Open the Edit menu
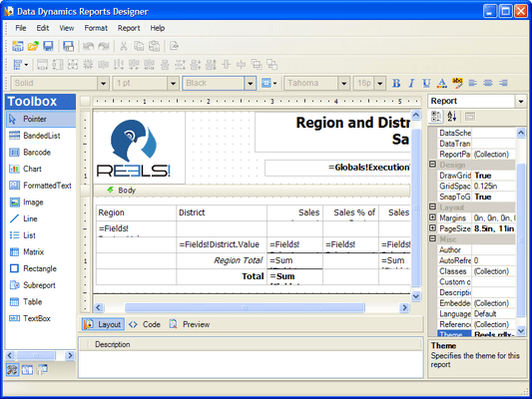This screenshot has height=399, width=532. click(x=43, y=28)
